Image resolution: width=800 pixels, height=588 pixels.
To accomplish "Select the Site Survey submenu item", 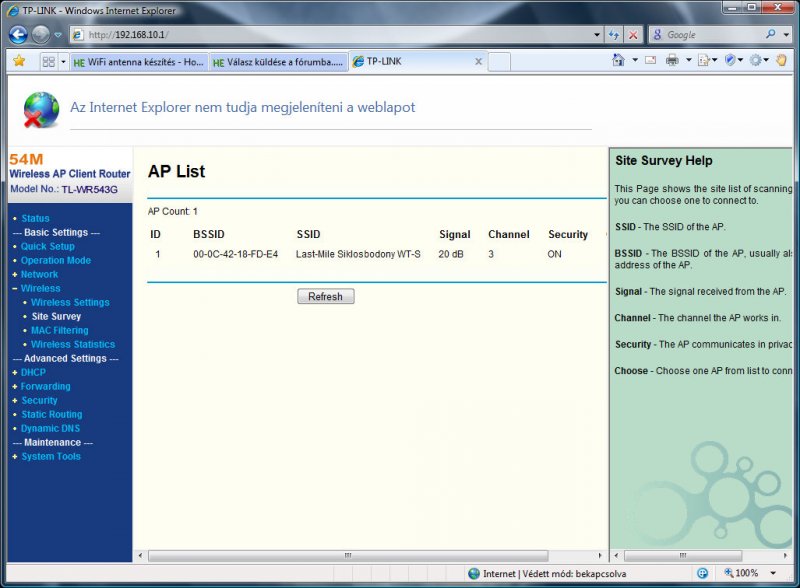I will [x=56, y=316].
